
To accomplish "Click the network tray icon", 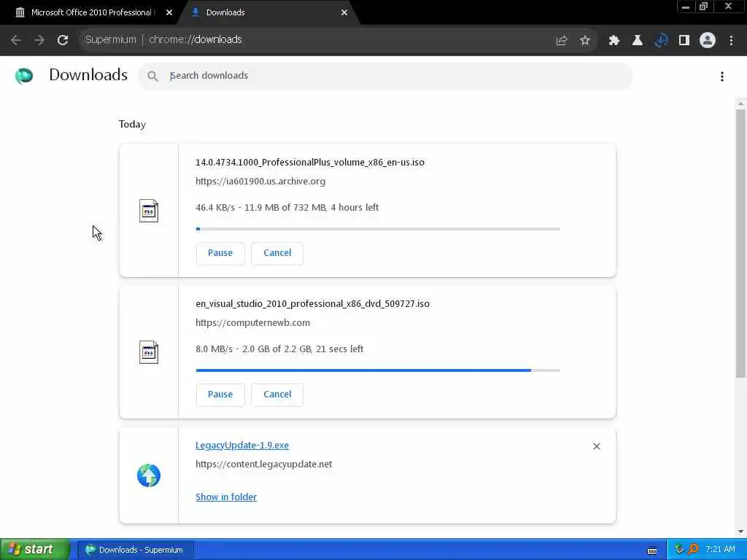I will tap(680, 550).
